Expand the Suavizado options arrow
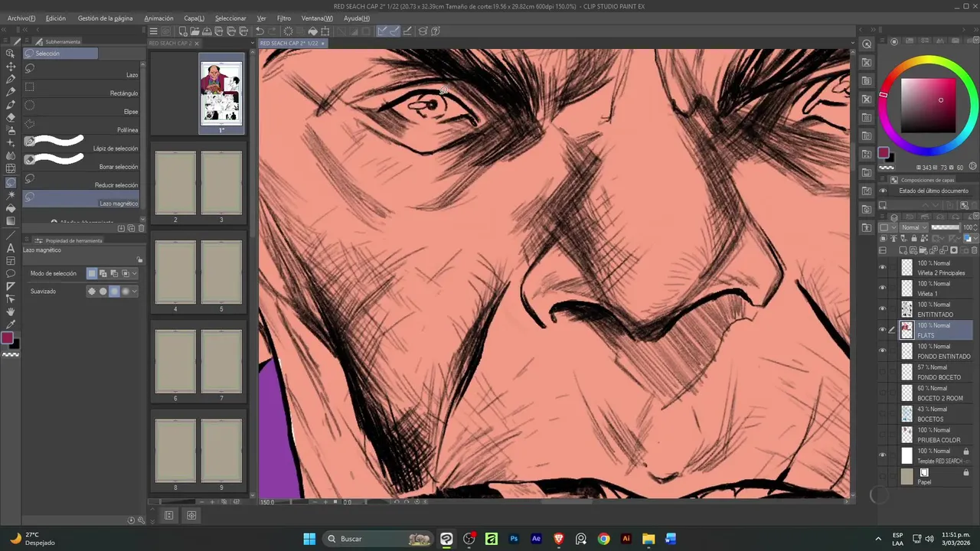 tap(135, 291)
